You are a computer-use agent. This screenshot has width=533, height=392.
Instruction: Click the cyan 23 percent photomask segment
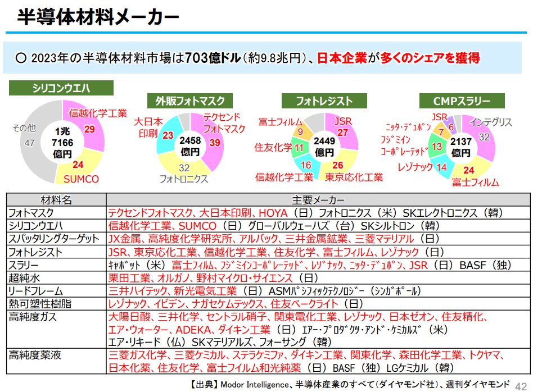tap(167, 136)
